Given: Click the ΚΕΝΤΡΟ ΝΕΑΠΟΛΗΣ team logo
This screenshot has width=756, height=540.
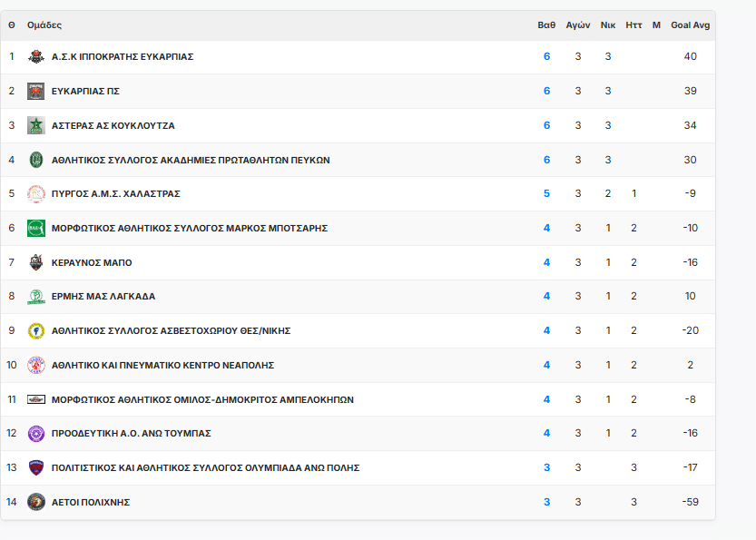Looking at the screenshot, I should (36, 365).
